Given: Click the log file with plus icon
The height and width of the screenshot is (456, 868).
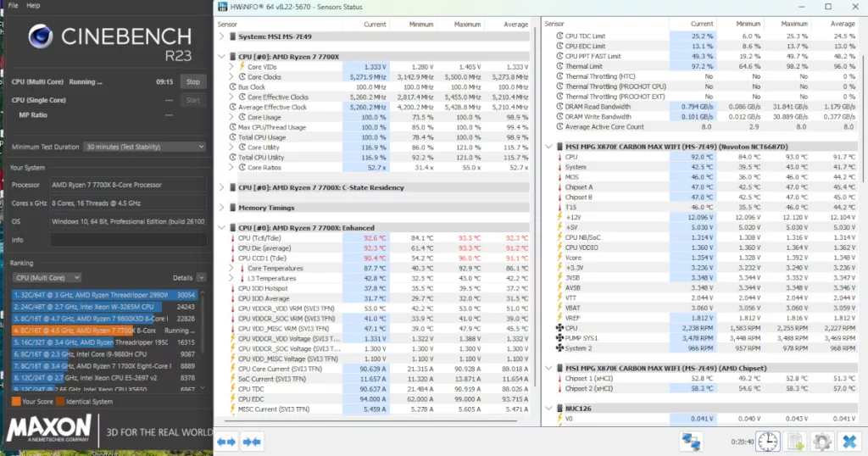Looking at the screenshot, I should pos(795,442).
